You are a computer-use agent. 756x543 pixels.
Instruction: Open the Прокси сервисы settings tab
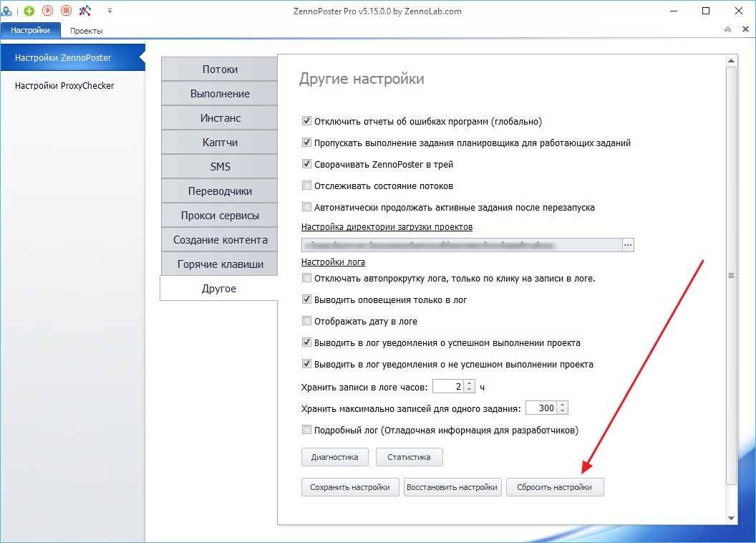[220, 216]
